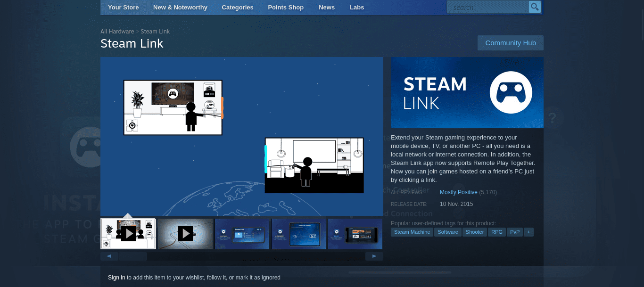Open the Play screenshot thumbnail
The height and width of the screenshot is (287, 644).
[355, 234]
